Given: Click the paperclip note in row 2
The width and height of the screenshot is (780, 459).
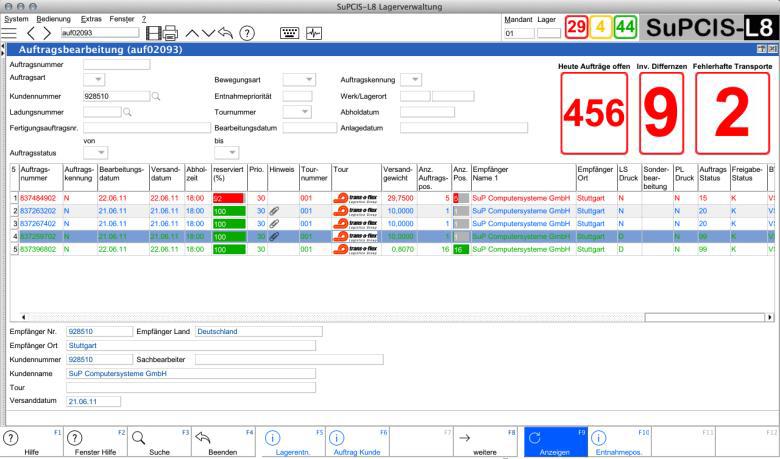Looking at the screenshot, I should [x=274, y=212].
